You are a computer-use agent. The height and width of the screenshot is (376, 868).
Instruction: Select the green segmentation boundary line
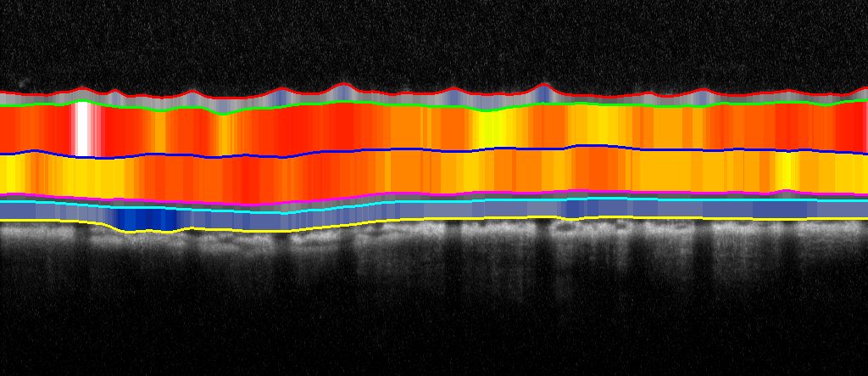[434, 106]
